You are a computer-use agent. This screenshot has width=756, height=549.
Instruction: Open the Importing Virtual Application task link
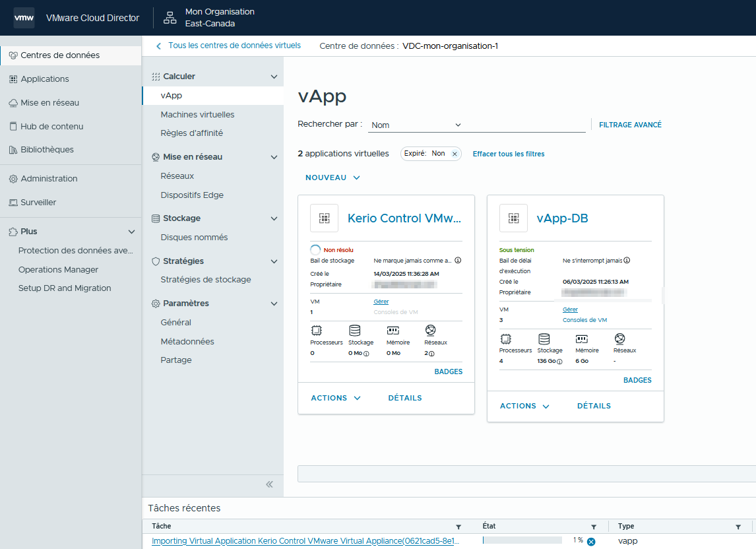point(305,541)
